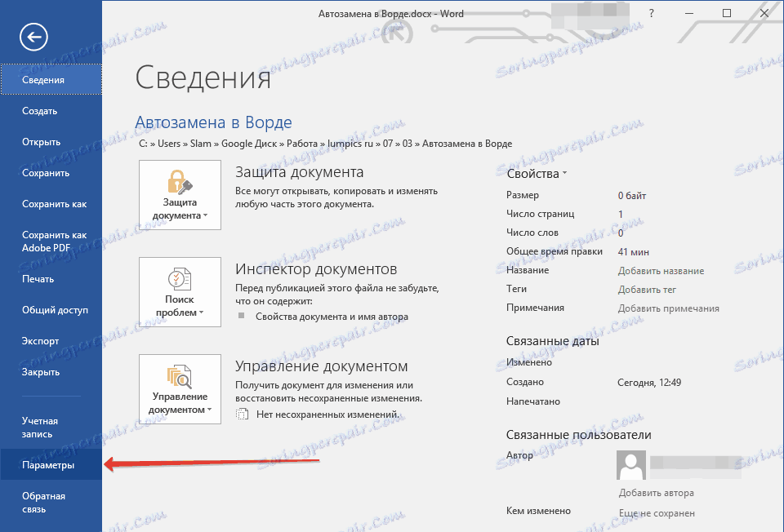
Task: Open the Check for Issues (Поиск проблем) button
Action: pos(180,292)
